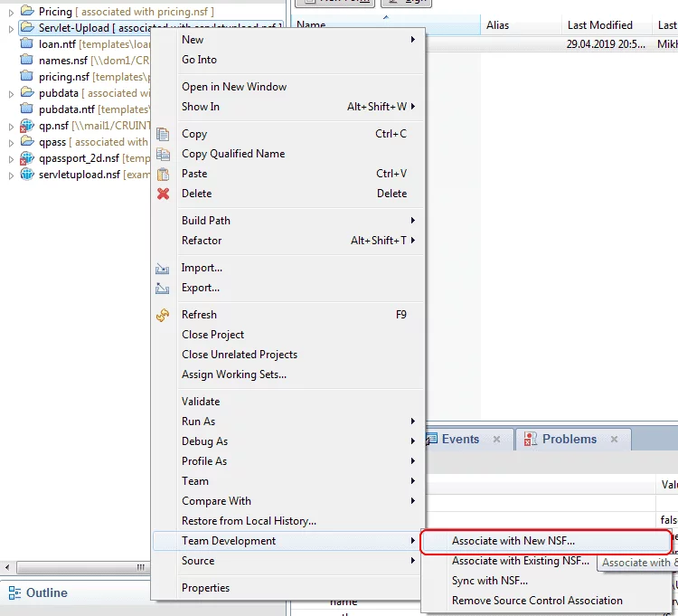Viewport: 678px width, 616px height.
Task: Choose Sync with NSF menu entry
Action: [490, 581]
